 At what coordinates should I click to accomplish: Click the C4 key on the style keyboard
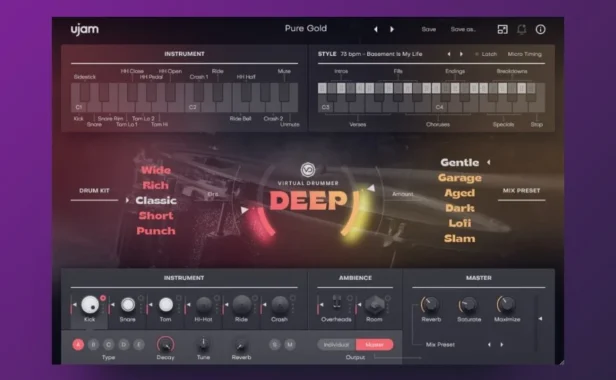pos(439,107)
